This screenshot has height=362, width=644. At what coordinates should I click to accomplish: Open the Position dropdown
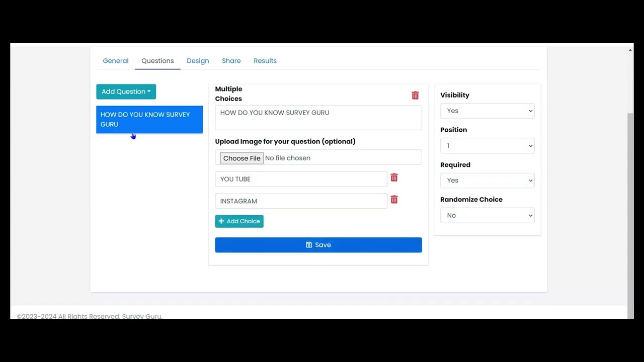[x=487, y=146]
